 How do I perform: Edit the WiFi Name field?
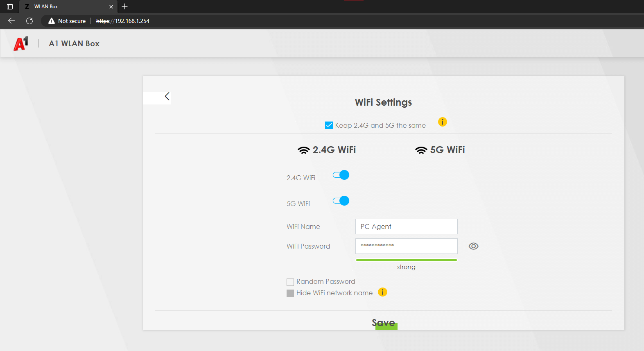tap(407, 226)
